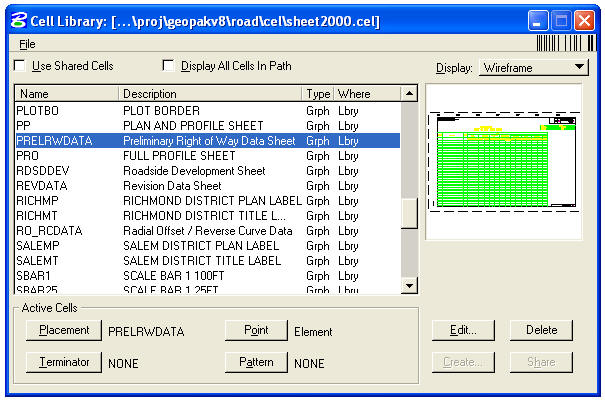Click the cell preview thumbnail

pyautogui.click(x=504, y=163)
